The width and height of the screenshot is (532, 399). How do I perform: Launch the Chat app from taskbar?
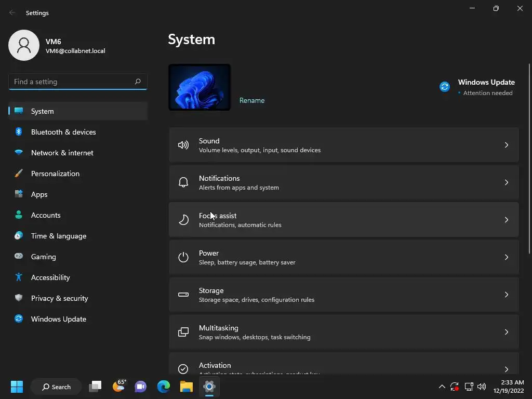(x=140, y=387)
